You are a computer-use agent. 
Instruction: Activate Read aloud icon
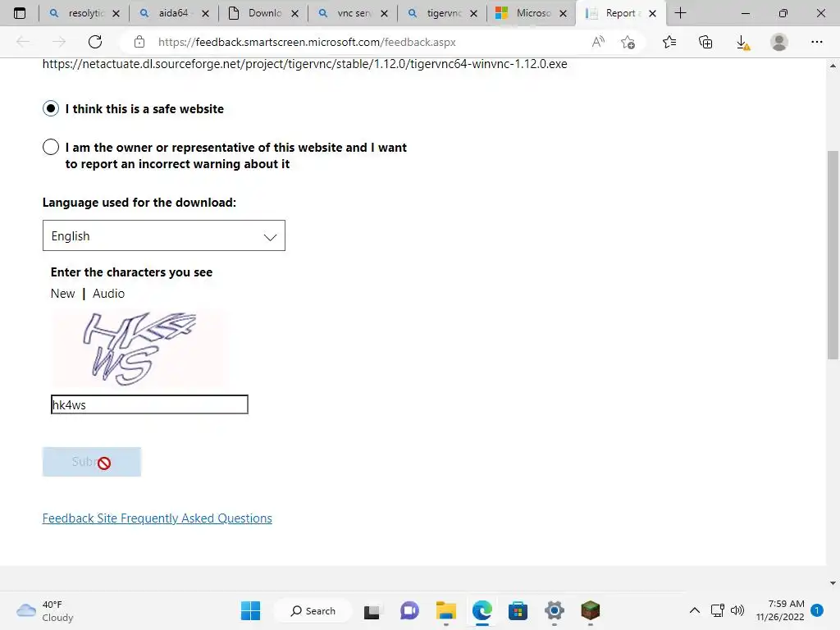tap(598, 42)
